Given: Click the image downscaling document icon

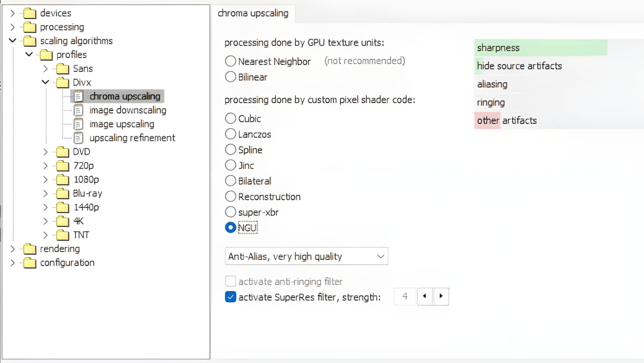Looking at the screenshot, I should tap(78, 110).
